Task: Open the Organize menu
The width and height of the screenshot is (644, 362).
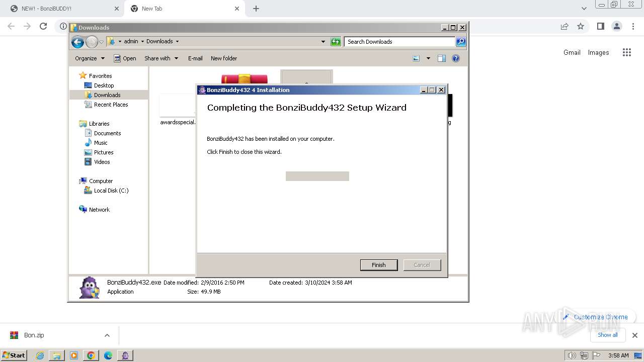Action: (90, 58)
